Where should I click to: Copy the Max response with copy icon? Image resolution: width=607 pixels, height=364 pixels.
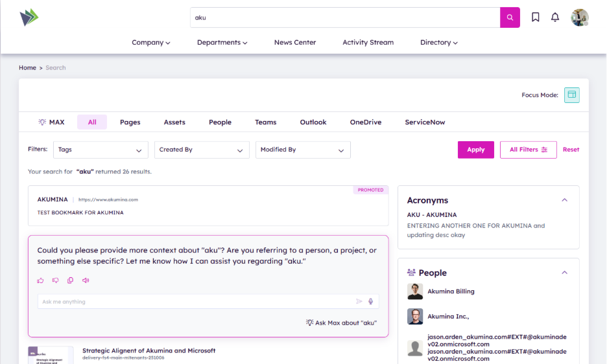71,280
